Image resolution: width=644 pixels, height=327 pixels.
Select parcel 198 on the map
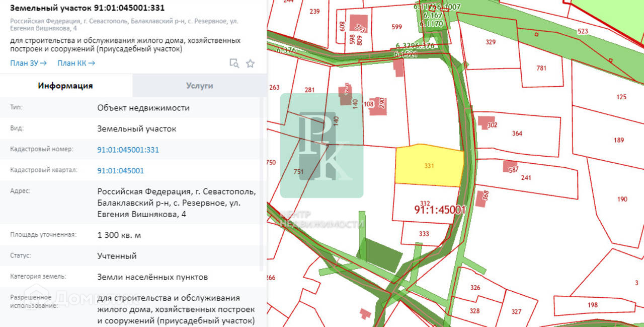click(x=592, y=305)
